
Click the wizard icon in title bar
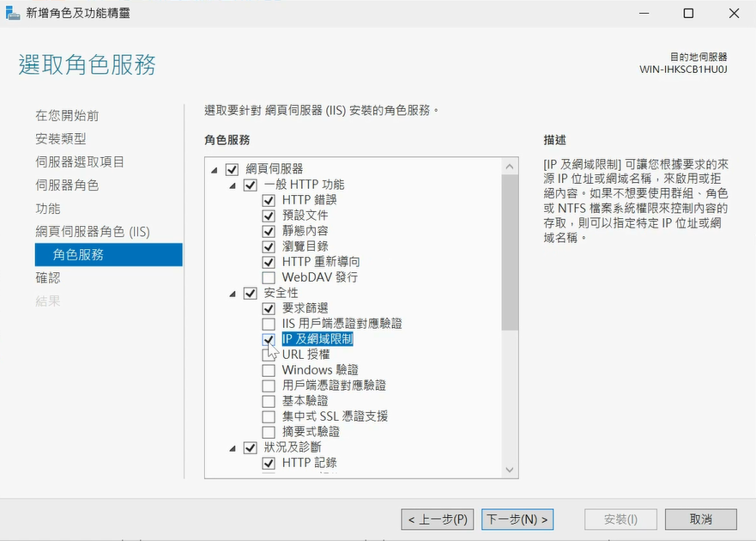[13, 13]
